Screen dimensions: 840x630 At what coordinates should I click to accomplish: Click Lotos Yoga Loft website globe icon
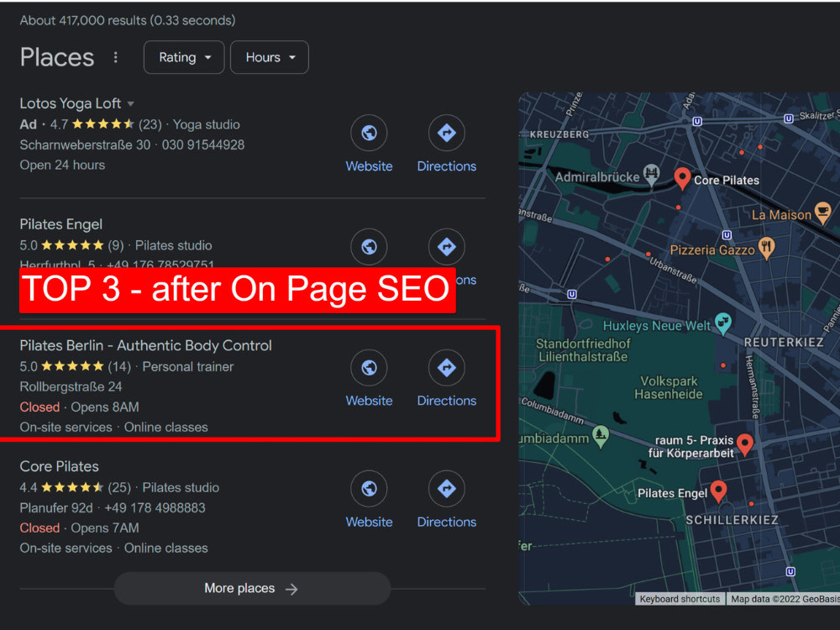pyautogui.click(x=369, y=133)
